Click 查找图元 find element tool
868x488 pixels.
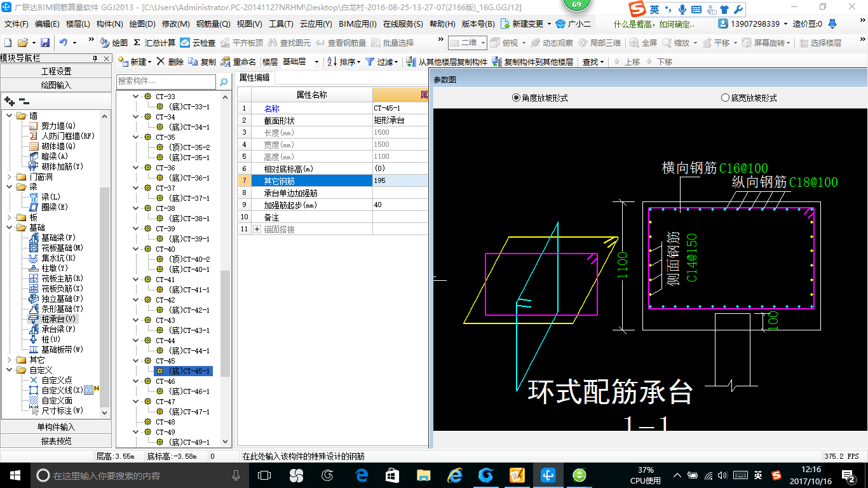(289, 43)
